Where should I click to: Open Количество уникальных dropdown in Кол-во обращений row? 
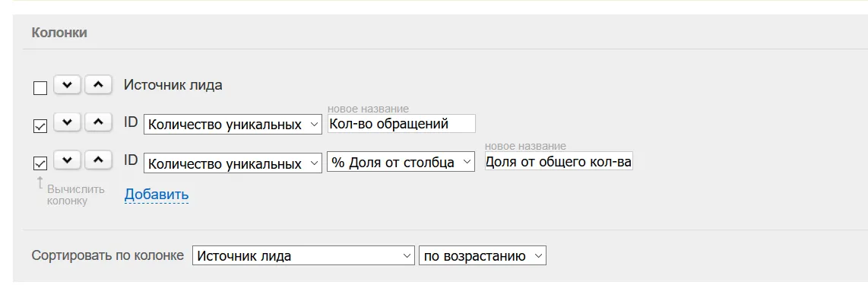(233, 125)
